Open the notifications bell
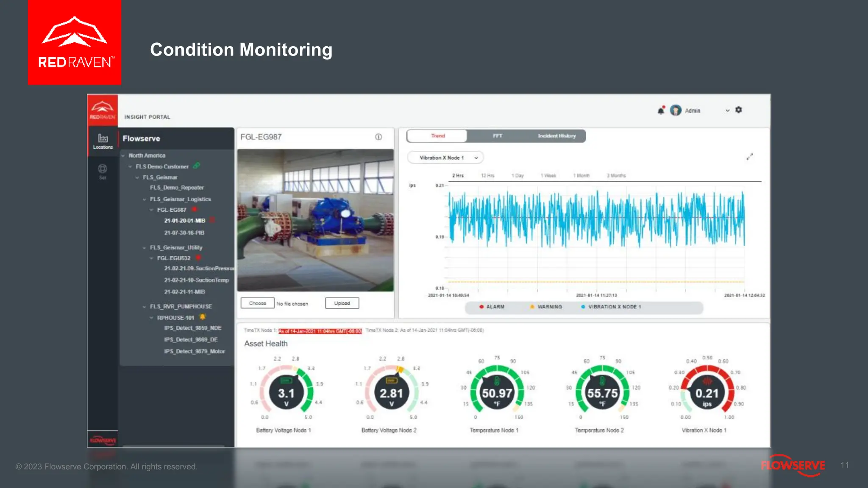Image resolution: width=868 pixels, height=488 pixels. (661, 110)
